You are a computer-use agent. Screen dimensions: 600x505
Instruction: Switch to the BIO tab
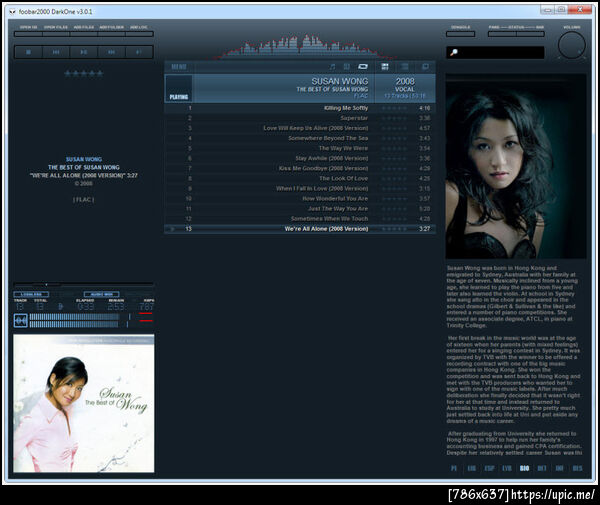(x=524, y=468)
